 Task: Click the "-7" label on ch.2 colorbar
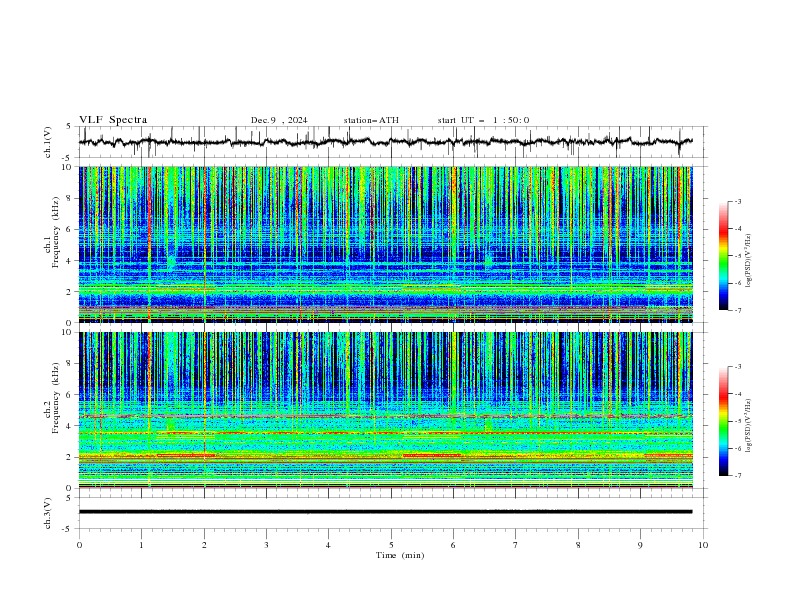(738, 476)
